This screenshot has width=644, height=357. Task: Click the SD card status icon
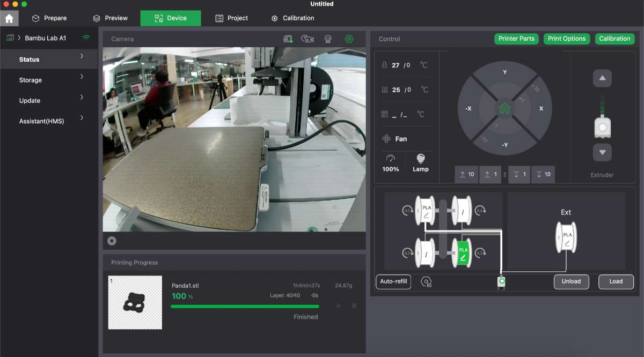point(288,39)
